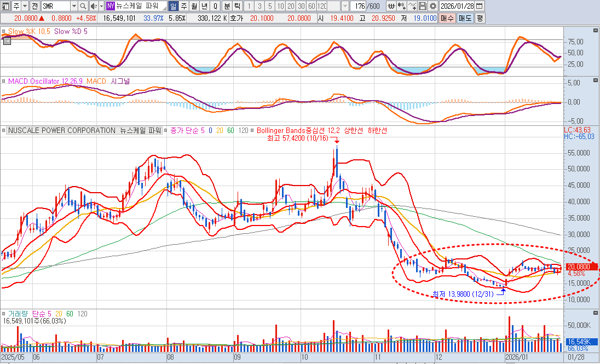Open the won currency display icon
The image size is (600, 364).
392,6
